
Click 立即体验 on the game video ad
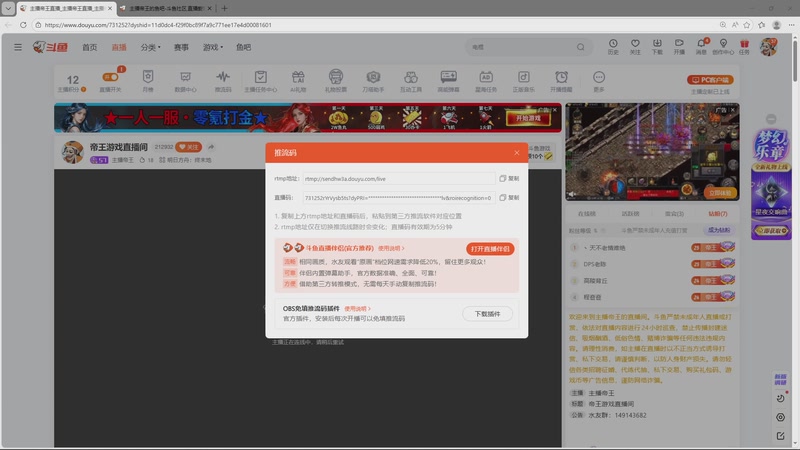coord(720,193)
